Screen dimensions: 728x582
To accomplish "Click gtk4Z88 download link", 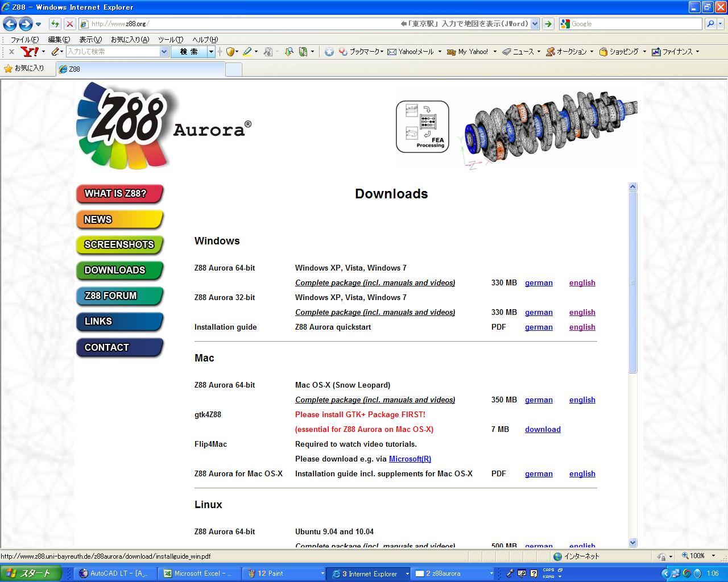I will (x=543, y=429).
